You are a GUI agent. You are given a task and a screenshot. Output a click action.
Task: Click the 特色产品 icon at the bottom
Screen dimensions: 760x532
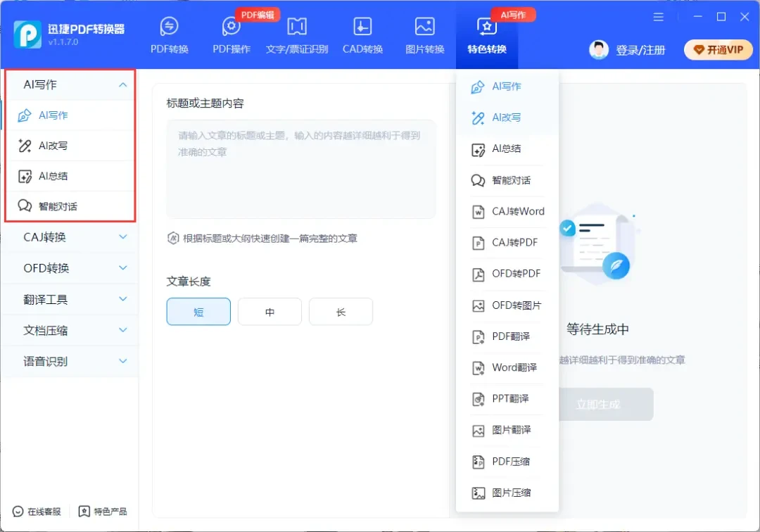click(x=84, y=512)
